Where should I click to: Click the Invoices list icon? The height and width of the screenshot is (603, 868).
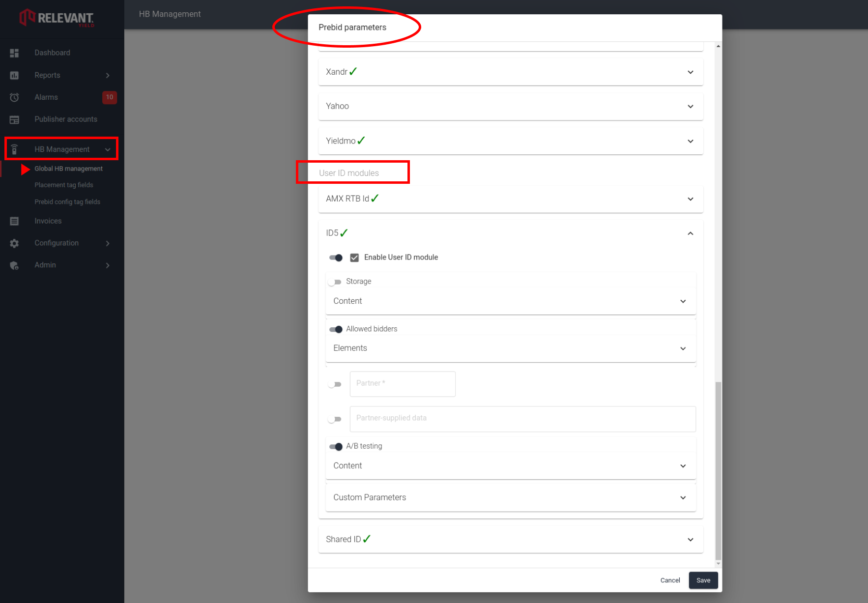point(14,221)
